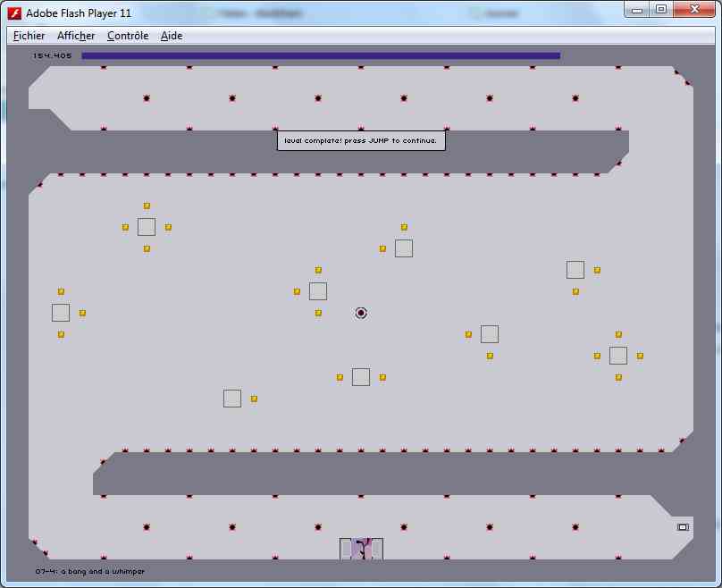Click the exit switch at far right
722x588 pixels.
click(x=683, y=527)
